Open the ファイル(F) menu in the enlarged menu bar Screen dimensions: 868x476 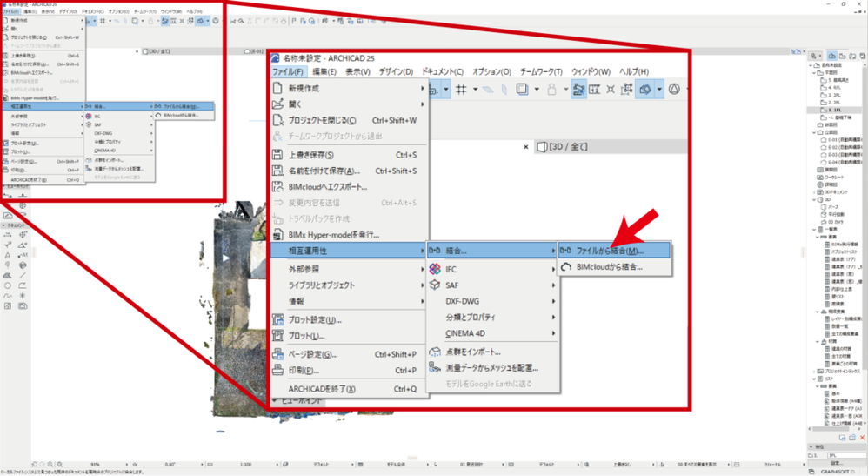(287, 71)
